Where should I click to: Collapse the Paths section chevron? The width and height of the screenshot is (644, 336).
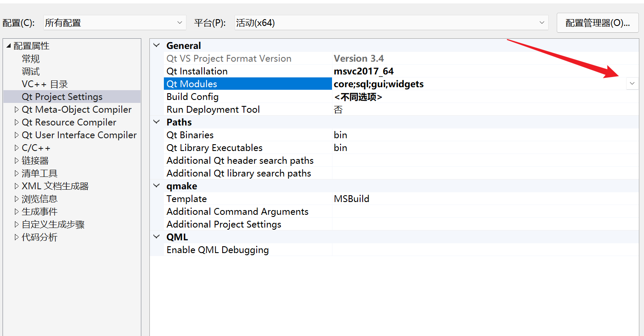click(x=156, y=122)
